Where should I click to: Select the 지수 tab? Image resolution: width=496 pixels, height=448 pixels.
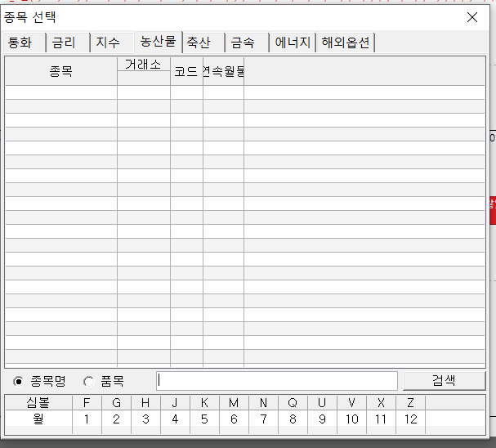(x=108, y=43)
